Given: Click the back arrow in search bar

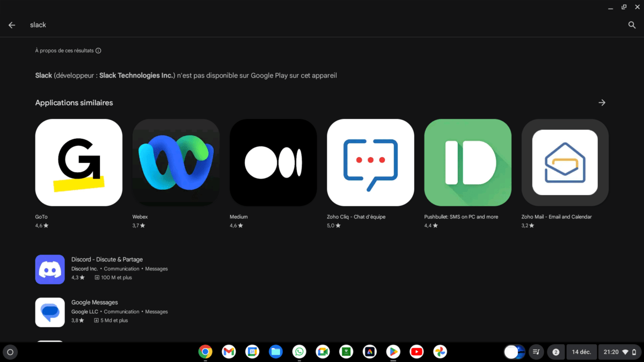Looking at the screenshot, I should tap(12, 25).
